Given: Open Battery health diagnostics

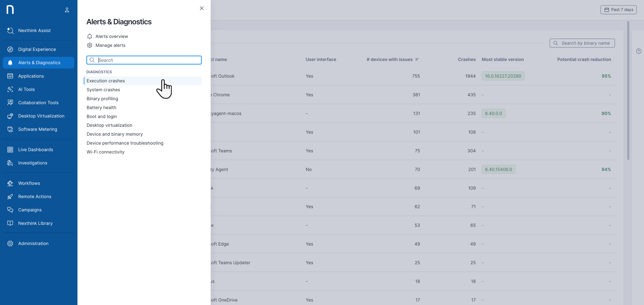Looking at the screenshot, I should (101, 108).
